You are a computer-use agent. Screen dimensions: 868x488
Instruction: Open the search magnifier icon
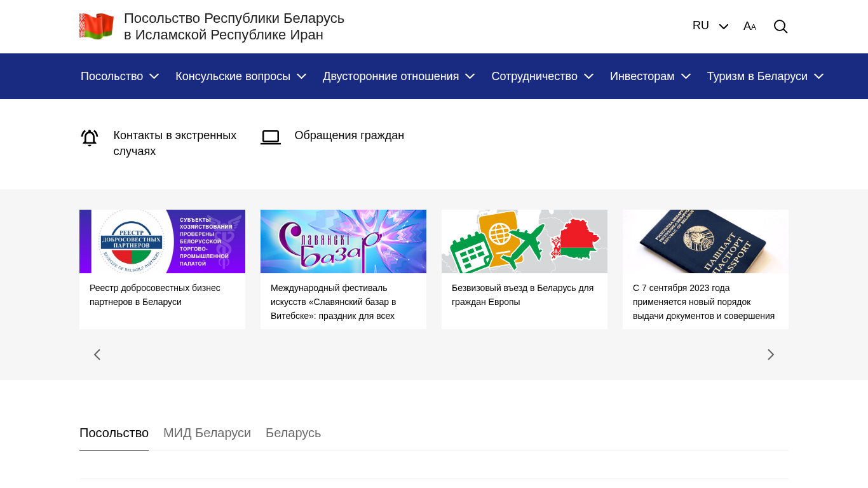point(780,27)
